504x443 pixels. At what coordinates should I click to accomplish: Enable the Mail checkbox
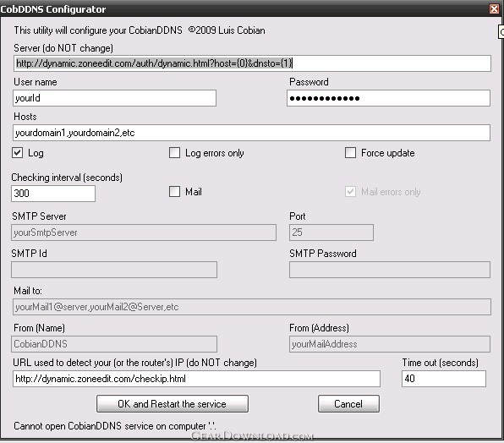[x=174, y=192]
